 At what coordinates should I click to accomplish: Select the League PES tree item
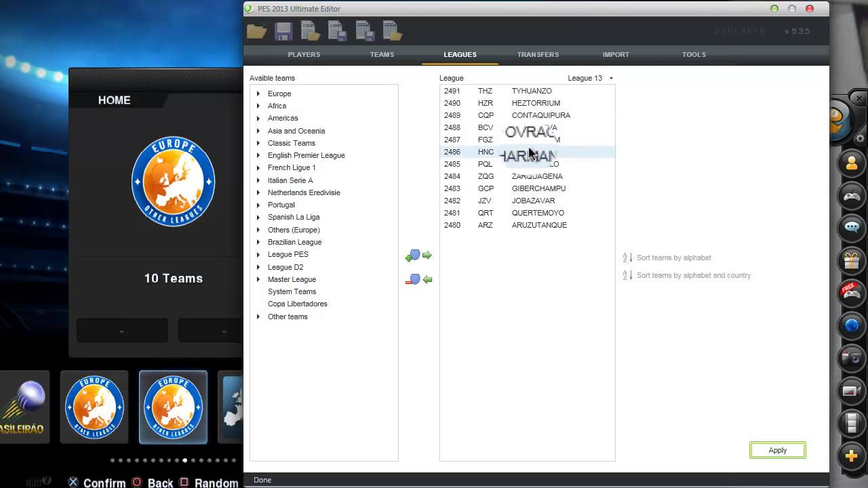(x=288, y=254)
